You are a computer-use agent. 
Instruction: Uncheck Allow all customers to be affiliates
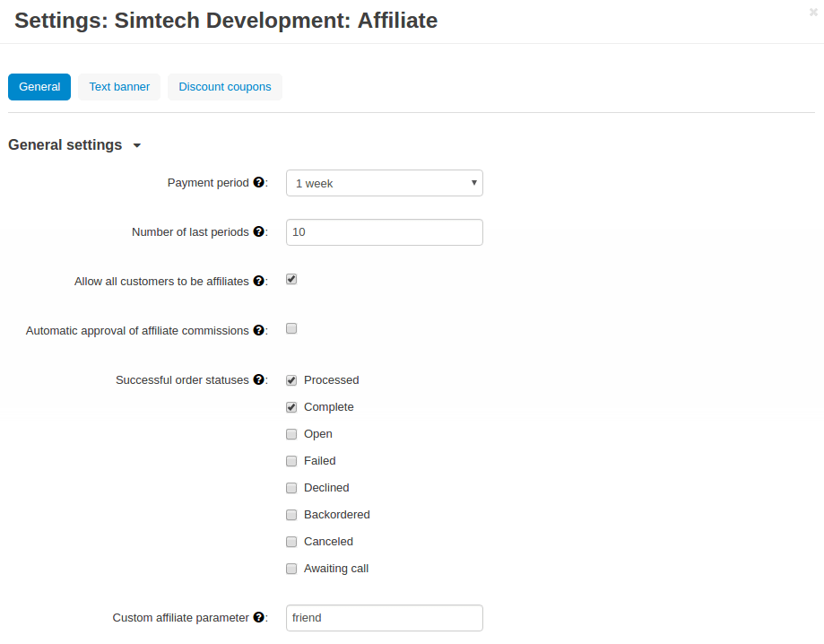pos(291,279)
